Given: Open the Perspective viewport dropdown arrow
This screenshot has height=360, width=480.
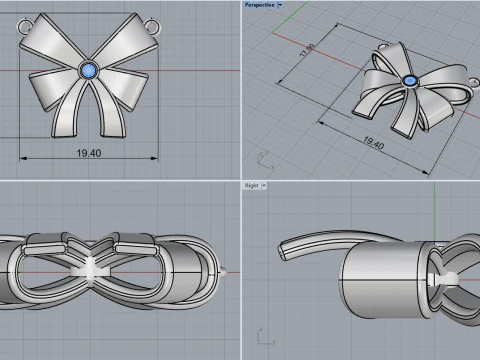Looking at the screenshot, I should point(280,5).
